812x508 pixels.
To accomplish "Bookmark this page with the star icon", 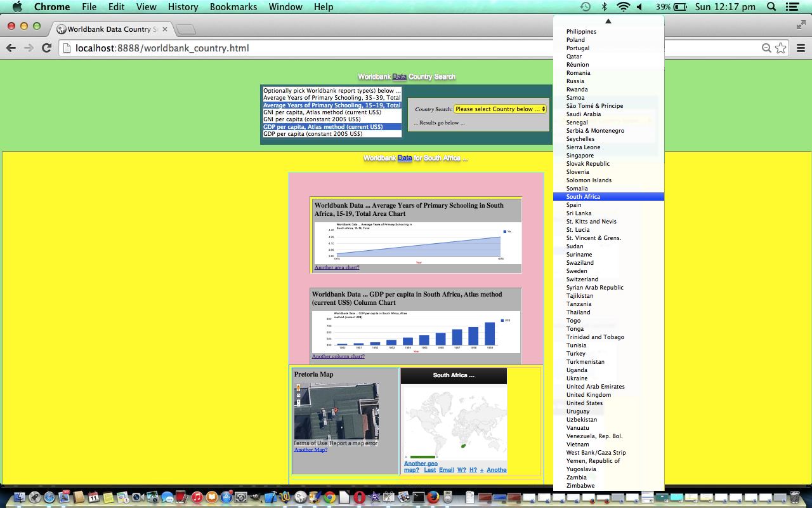I will click(x=781, y=48).
